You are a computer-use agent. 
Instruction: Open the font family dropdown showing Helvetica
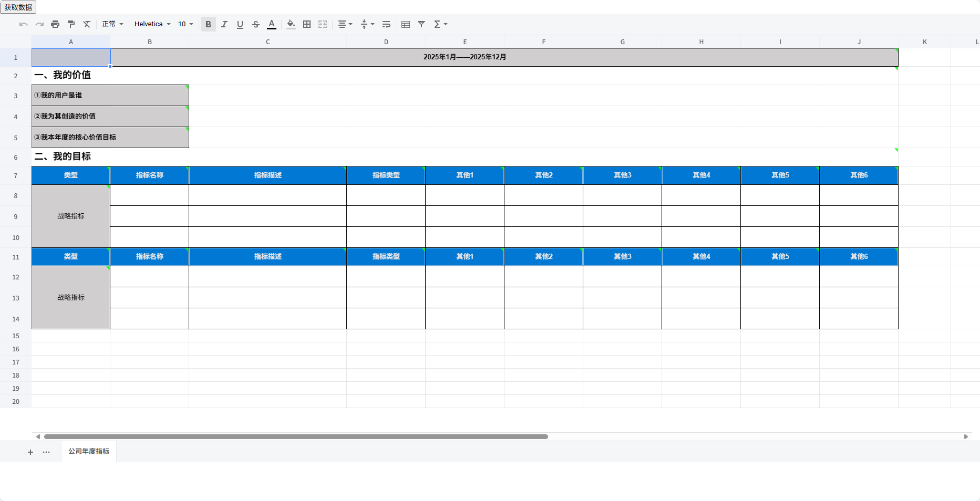coord(152,24)
